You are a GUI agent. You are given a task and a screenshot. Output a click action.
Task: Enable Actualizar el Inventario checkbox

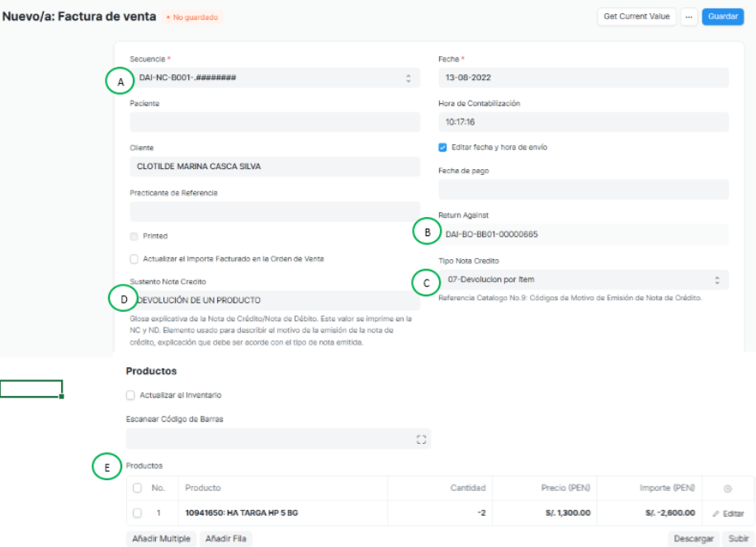point(130,395)
